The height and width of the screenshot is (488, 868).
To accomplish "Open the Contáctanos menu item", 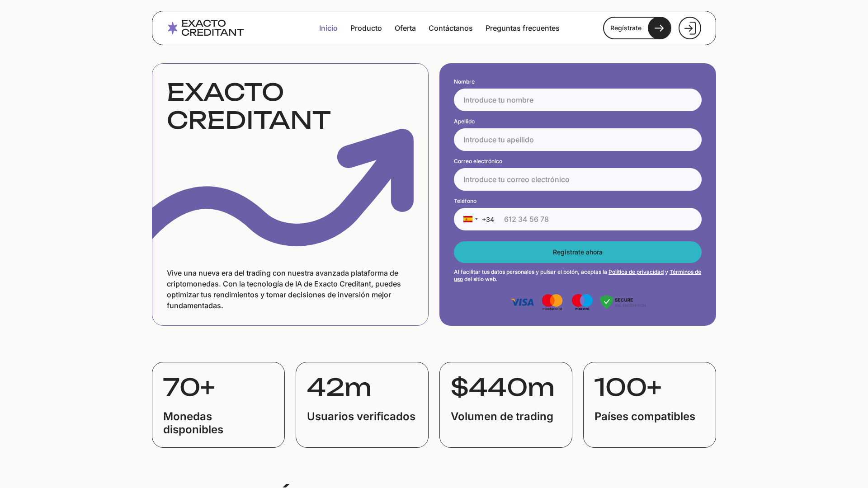I will (x=451, y=28).
